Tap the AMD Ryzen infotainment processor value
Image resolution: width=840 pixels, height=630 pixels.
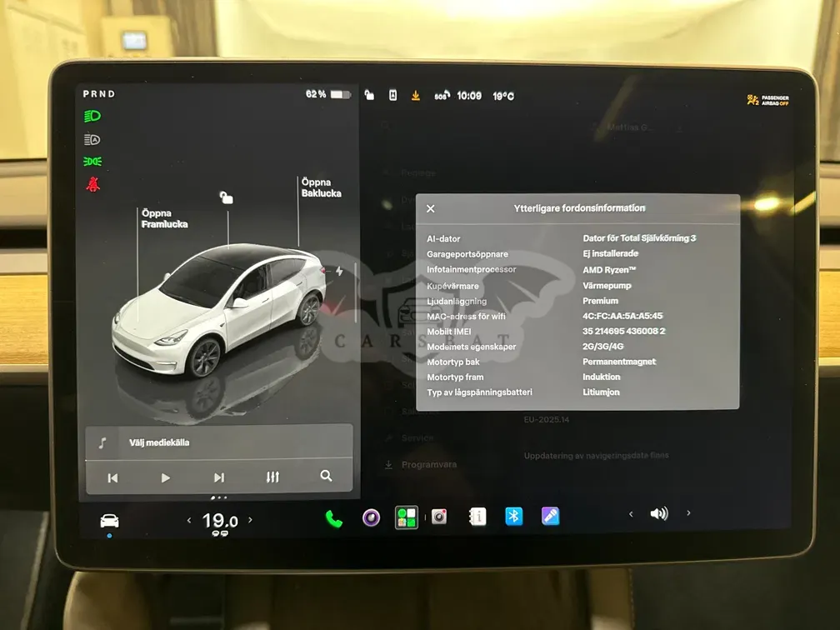click(x=609, y=270)
